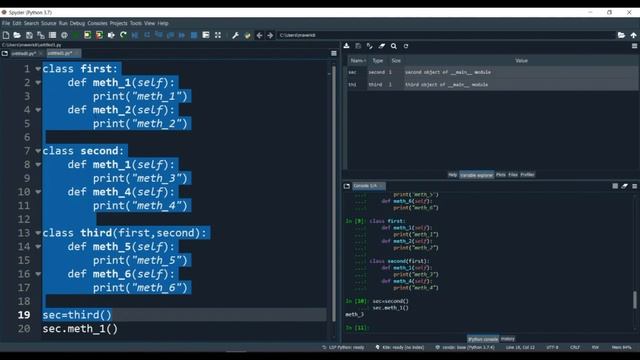Change to the parent directory
This screenshot has height=360, width=640.
point(633,36)
